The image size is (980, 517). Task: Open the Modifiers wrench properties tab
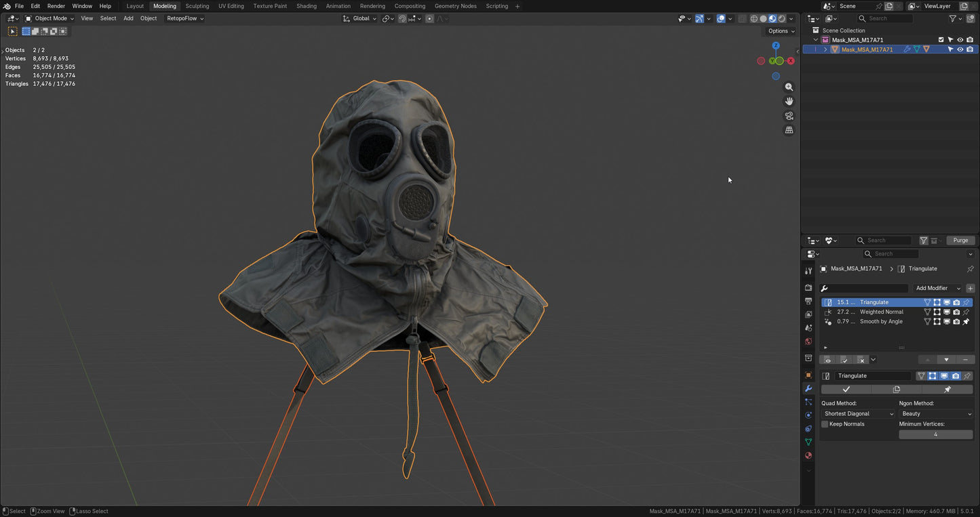point(808,389)
